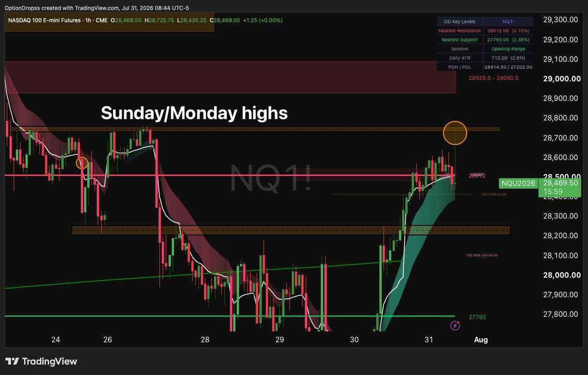Click the NQ1! watermark on the chart
588x375 pixels.
tap(271, 177)
